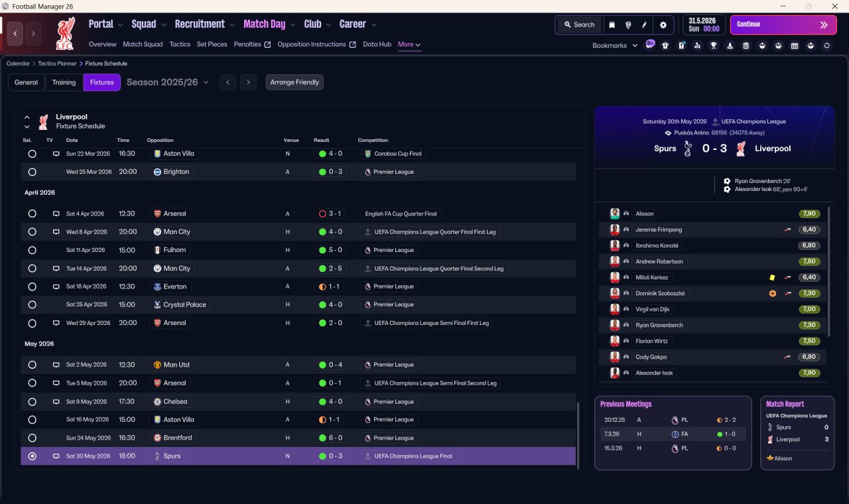Open the messages bookmark with 9+ badge
This screenshot has width=849, height=504.
pyautogui.click(x=650, y=45)
